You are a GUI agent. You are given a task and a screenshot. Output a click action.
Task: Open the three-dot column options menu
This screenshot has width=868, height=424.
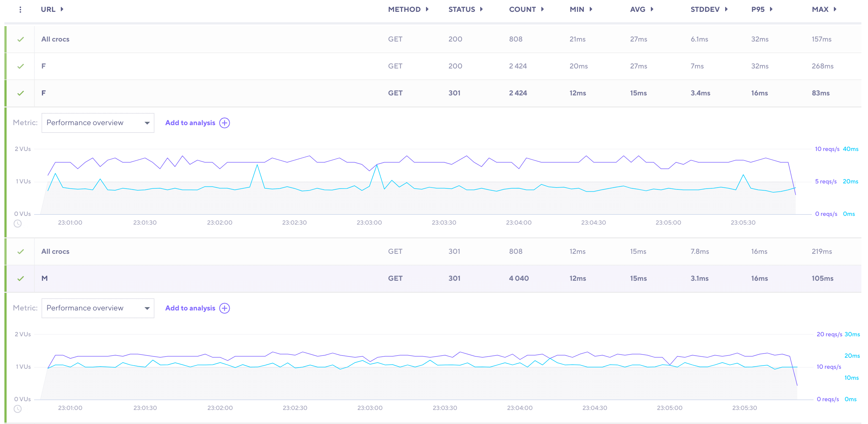pos(21,9)
